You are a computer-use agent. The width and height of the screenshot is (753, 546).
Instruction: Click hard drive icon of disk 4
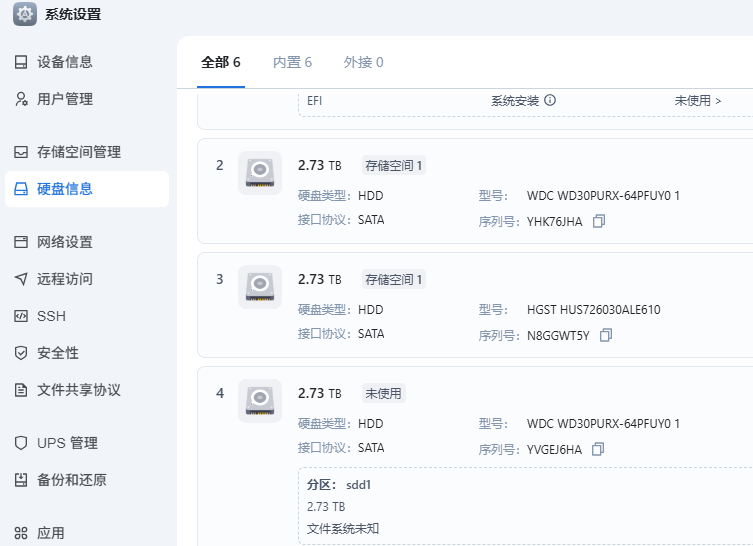click(x=260, y=401)
